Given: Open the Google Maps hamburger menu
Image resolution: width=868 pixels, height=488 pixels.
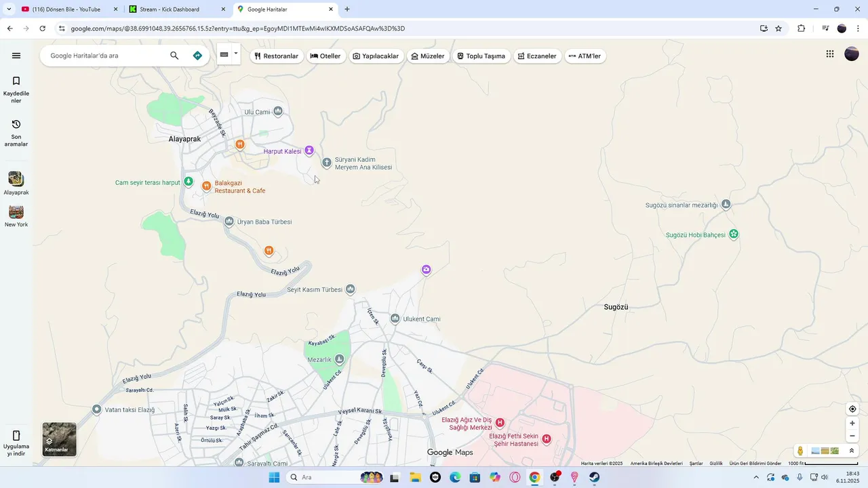Looking at the screenshot, I should [16, 56].
